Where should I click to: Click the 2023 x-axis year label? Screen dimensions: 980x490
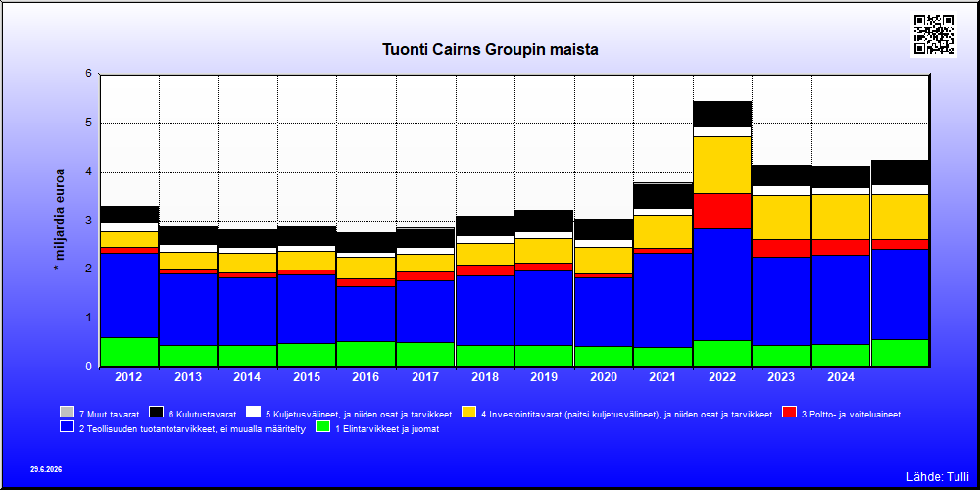[781, 377]
